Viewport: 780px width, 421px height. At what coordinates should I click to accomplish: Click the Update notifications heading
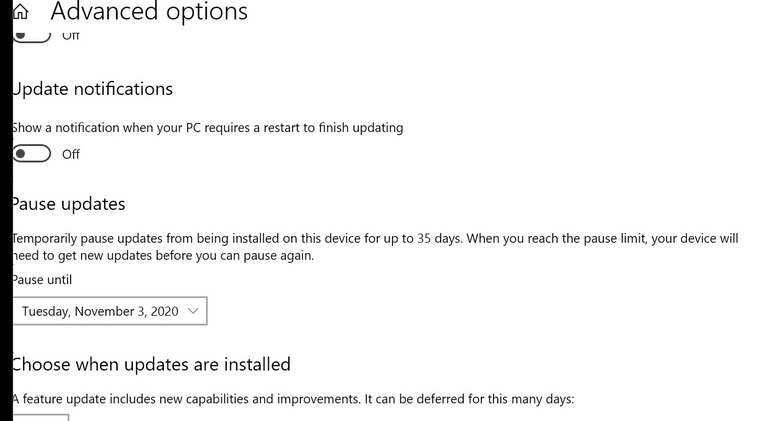coord(92,89)
